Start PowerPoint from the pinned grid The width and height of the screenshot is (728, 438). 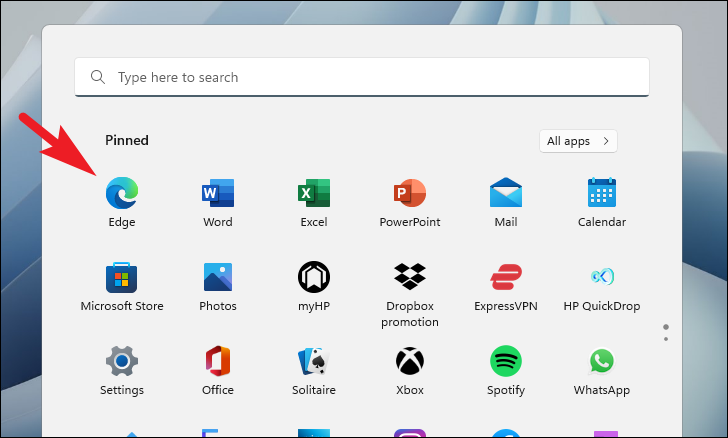[x=410, y=193]
